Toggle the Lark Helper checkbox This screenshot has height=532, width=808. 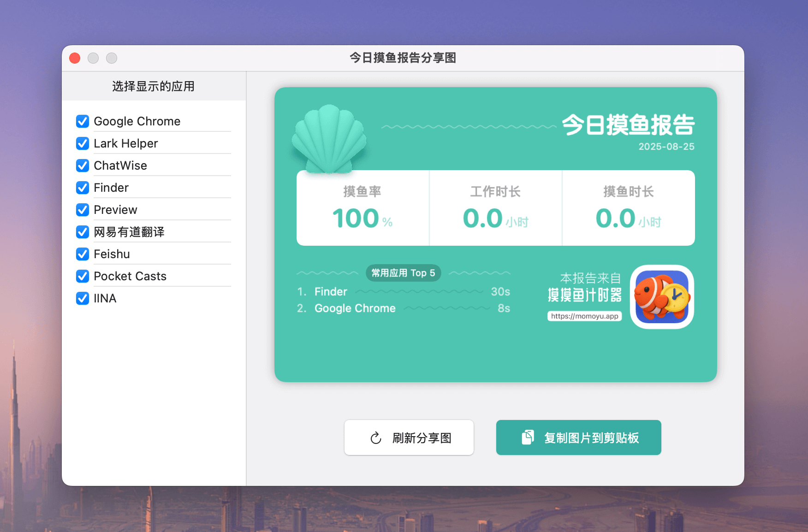pos(82,143)
